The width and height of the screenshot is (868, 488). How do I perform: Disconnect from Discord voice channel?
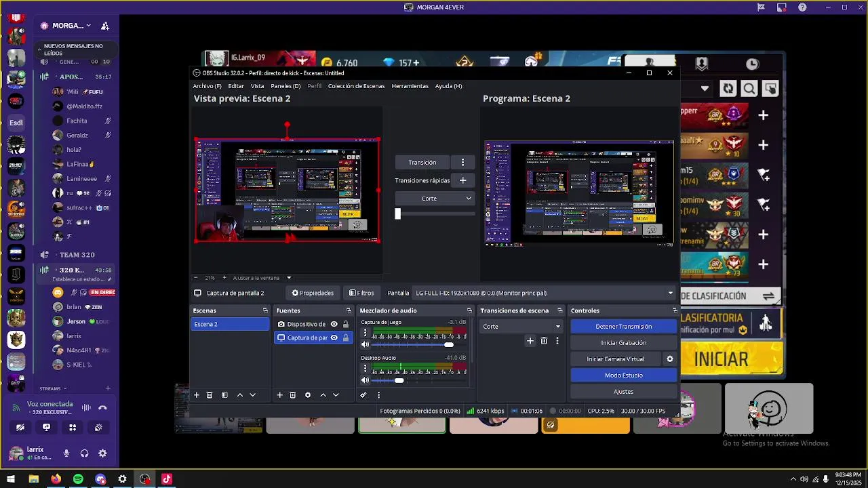(x=102, y=407)
